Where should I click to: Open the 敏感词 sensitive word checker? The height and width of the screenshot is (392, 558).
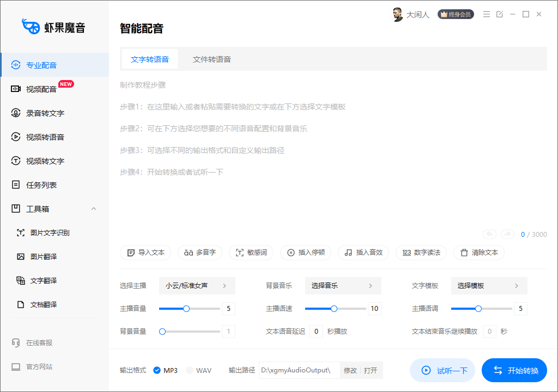[251, 253]
